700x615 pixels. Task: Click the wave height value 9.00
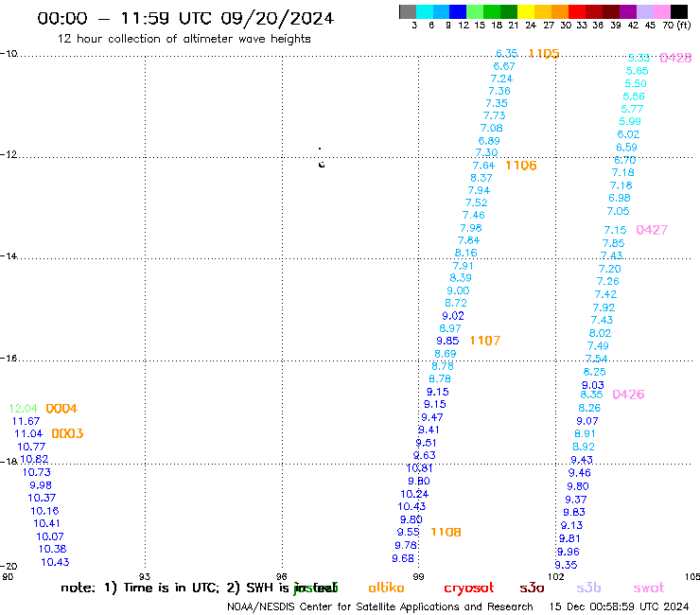tap(458, 290)
